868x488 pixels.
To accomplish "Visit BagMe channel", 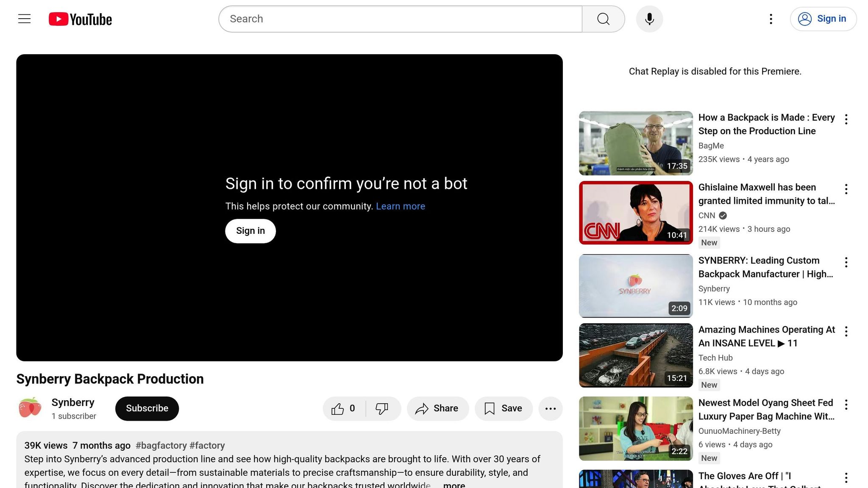I will [x=711, y=146].
